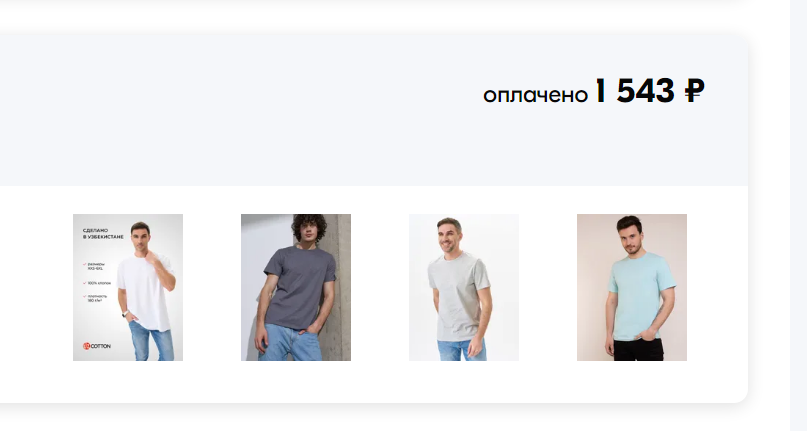
Task: Click the paid amount 1 543
Action: click(x=635, y=91)
